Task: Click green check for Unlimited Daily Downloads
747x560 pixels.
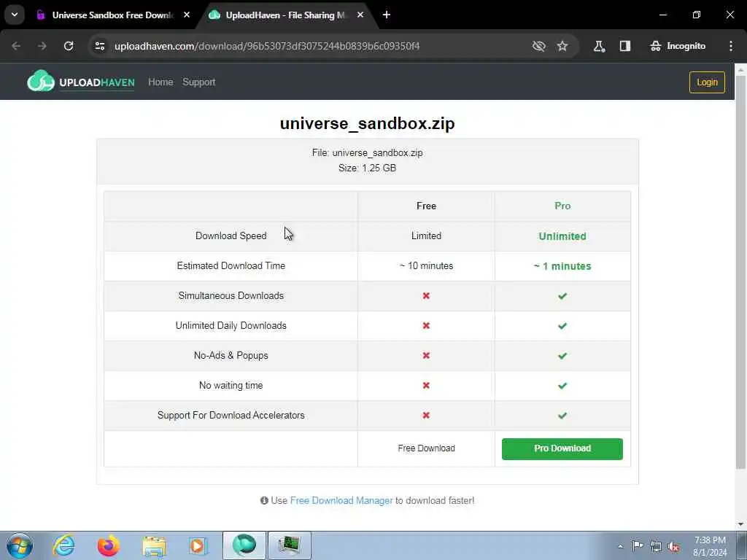Action: click(562, 326)
